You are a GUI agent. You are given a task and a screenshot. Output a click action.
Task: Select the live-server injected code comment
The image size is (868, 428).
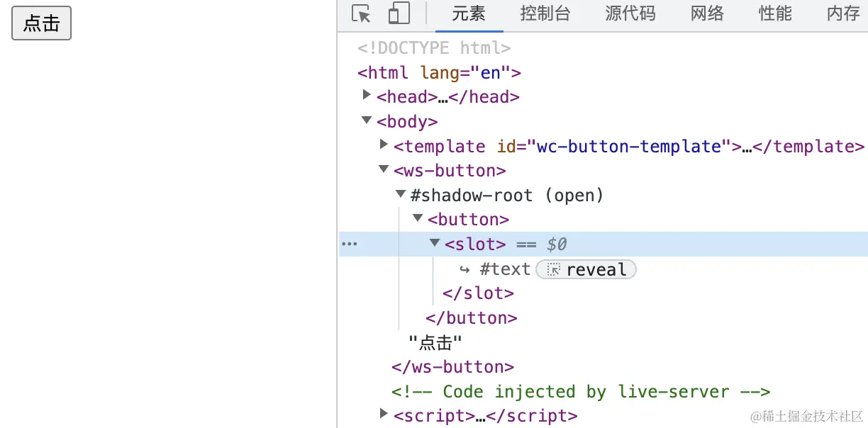pos(581,392)
